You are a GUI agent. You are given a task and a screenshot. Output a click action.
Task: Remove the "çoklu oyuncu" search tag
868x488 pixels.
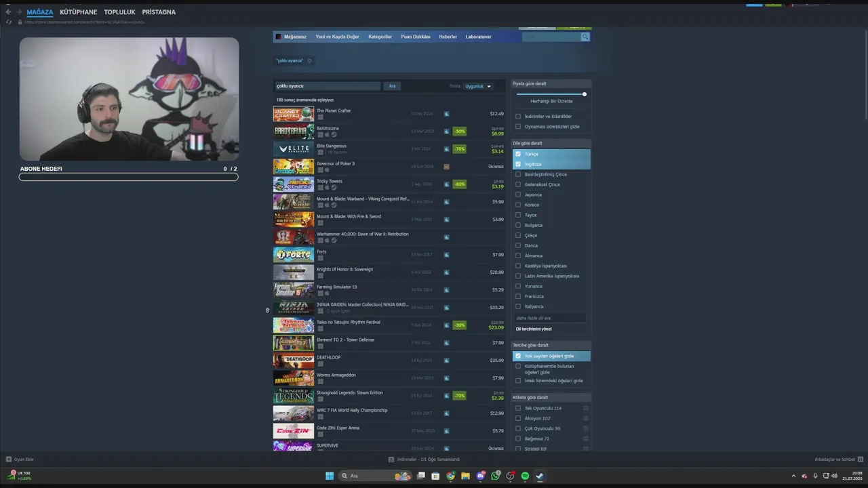[309, 61]
